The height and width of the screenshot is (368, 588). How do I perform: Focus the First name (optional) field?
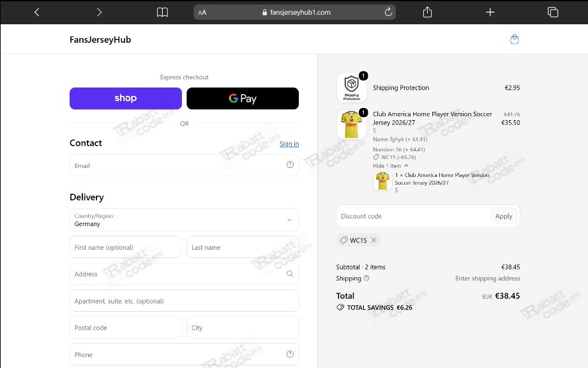[x=126, y=247]
